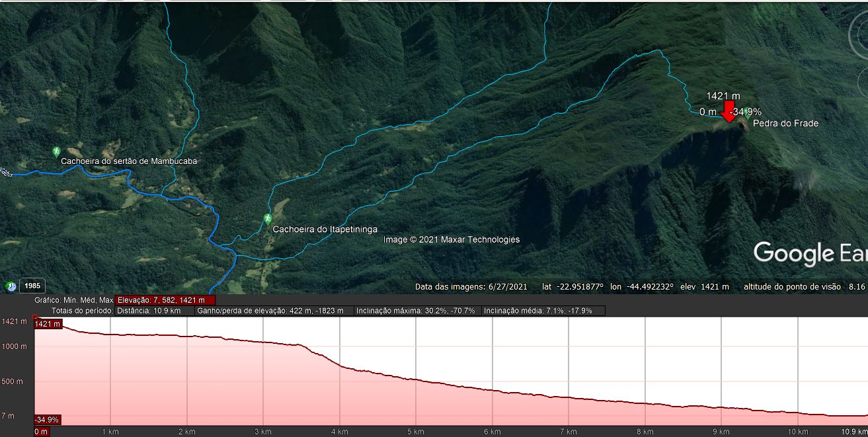This screenshot has height=437, width=868.
Task: Click the historical imagery clock icon
Action: (x=11, y=286)
